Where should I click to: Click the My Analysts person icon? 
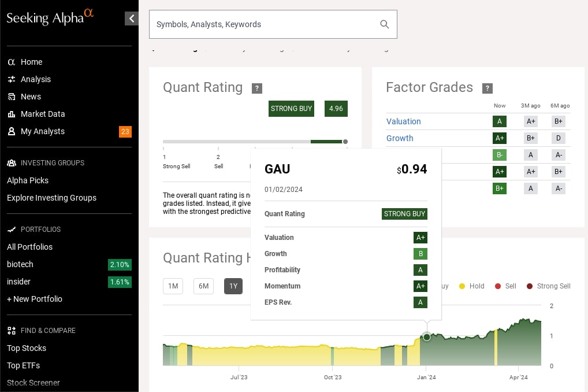pos(11,131)
